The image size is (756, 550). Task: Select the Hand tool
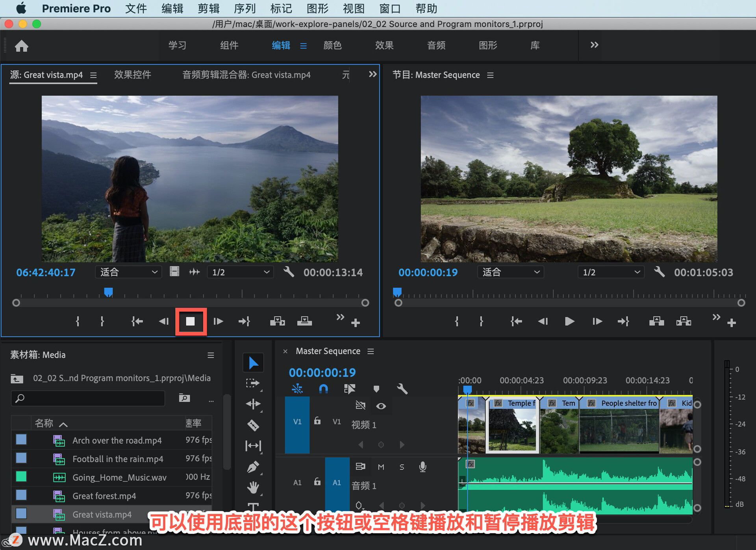(253, 488)
